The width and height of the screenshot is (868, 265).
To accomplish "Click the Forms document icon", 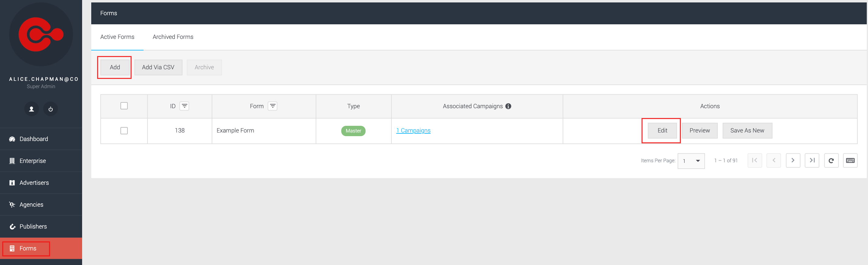I will [x=12, y=249].
